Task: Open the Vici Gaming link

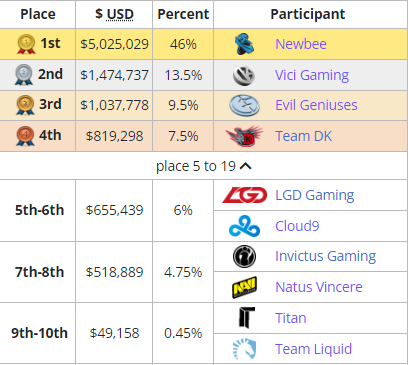Action: pyautogui.click(x=312, y=75)
